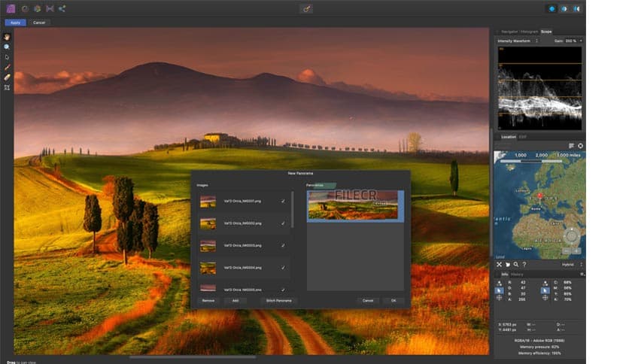Select the IMG001.png image thumbnail
The height and width of the screenshot is (364, 629).
click(x=208, y=202)
